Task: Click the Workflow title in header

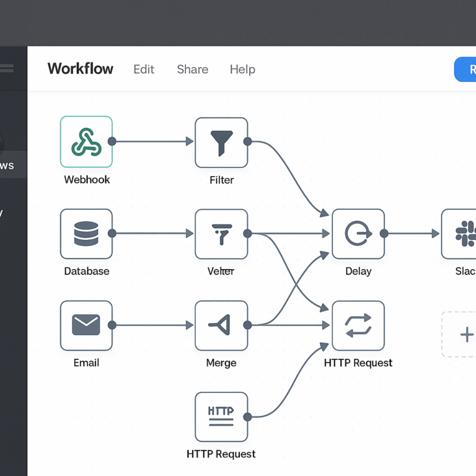Action: (81, 69)
